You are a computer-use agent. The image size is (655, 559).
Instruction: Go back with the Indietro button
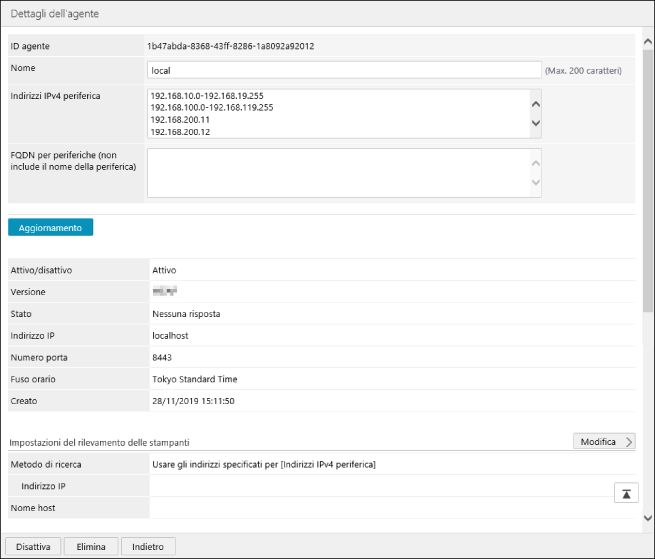pos(148,546)
